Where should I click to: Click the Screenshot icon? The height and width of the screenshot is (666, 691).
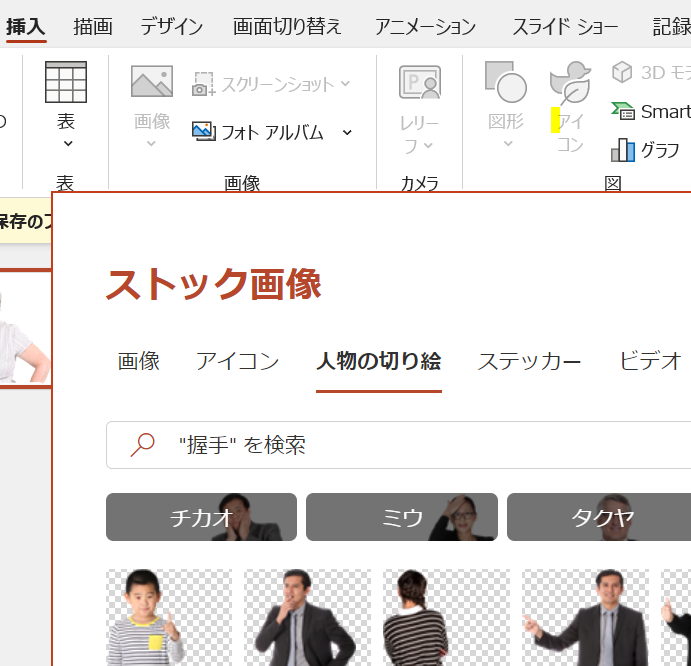[x=204, y=84]
